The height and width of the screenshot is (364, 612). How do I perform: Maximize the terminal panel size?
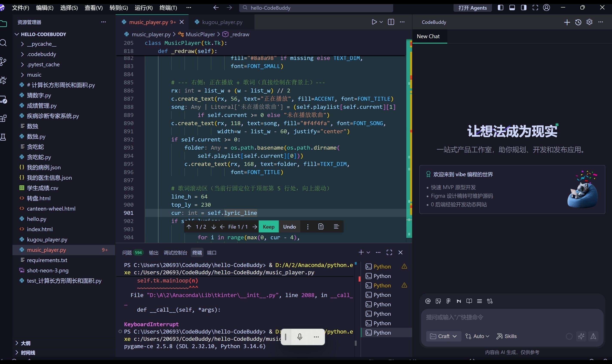(389, 252)
